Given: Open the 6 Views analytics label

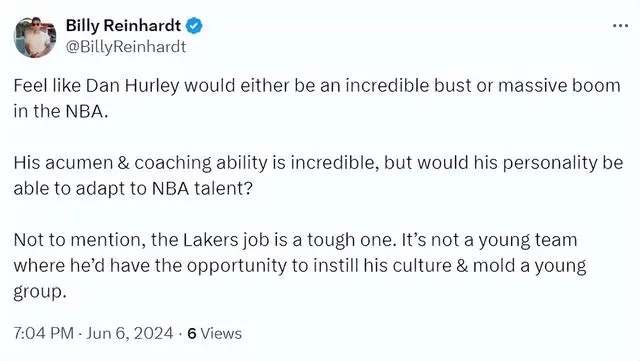Looking at the screenshot, I should click(x=215, y=334).
